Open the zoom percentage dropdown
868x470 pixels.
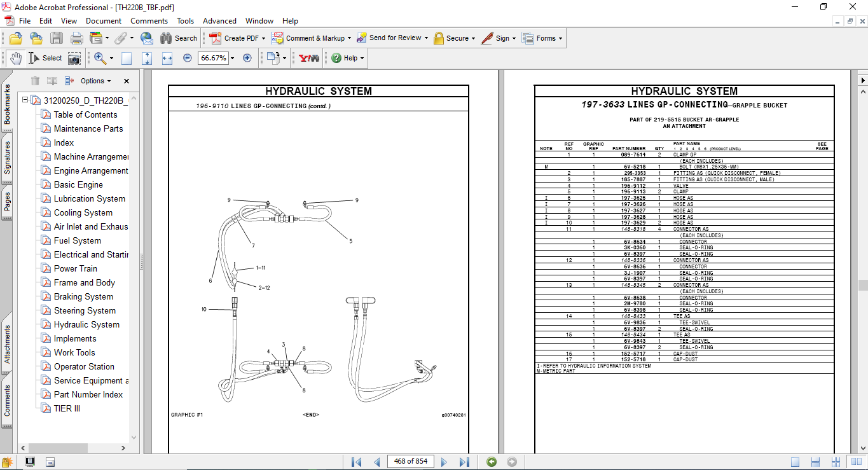tap(232, 58)
